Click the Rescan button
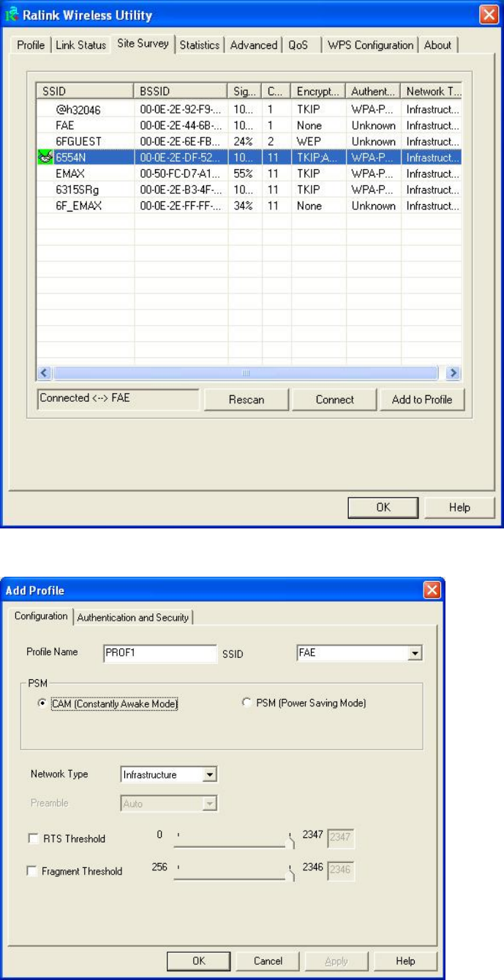The image size is (504, 980). click(x=247, y=400)
